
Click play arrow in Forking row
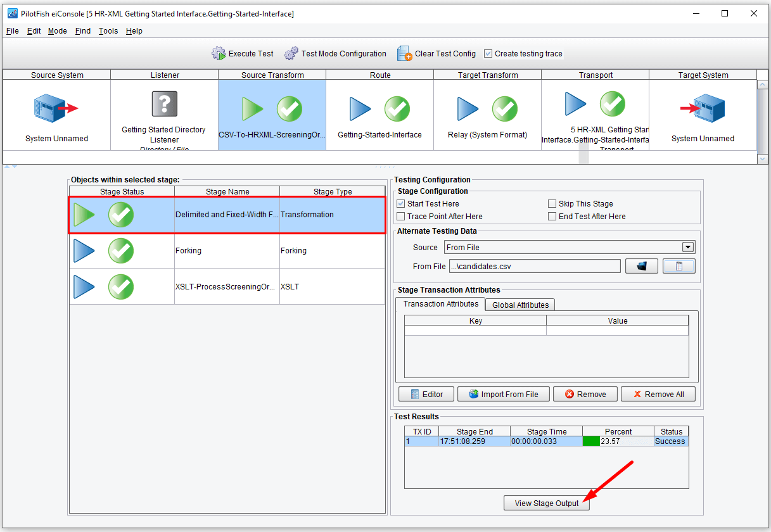(84, 251)
